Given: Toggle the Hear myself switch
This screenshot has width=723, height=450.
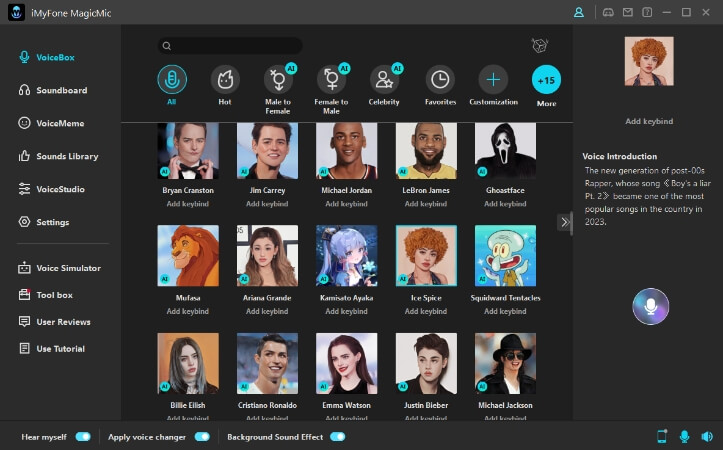Looking at the screenshot, I should point(83,437).
